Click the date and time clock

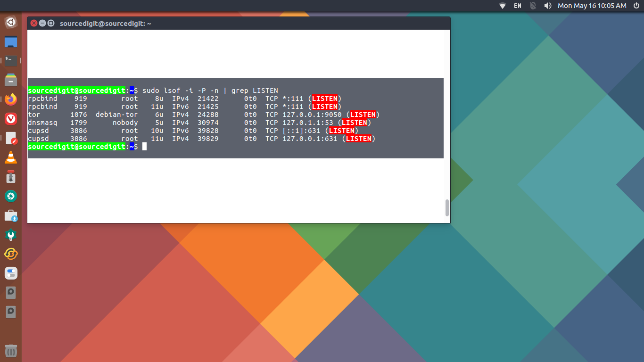pyautogui.click(x=592, y=6)
